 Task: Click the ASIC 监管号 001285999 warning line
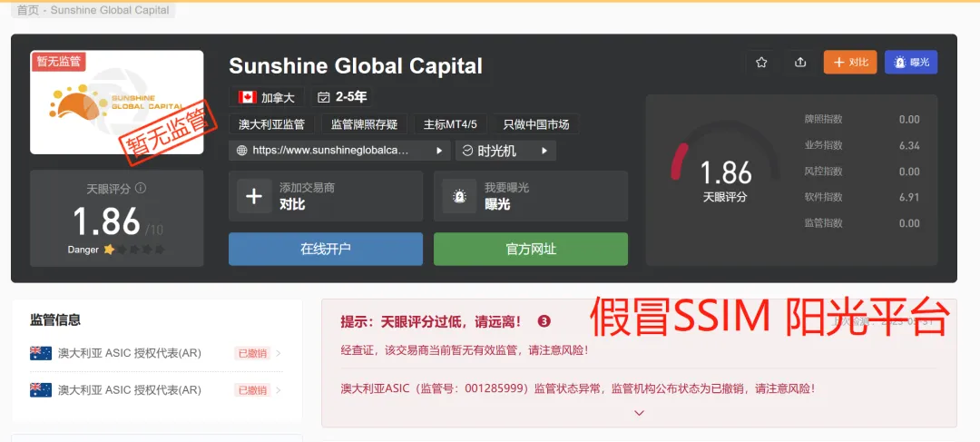pyautogui.click(x=578, y=388)
